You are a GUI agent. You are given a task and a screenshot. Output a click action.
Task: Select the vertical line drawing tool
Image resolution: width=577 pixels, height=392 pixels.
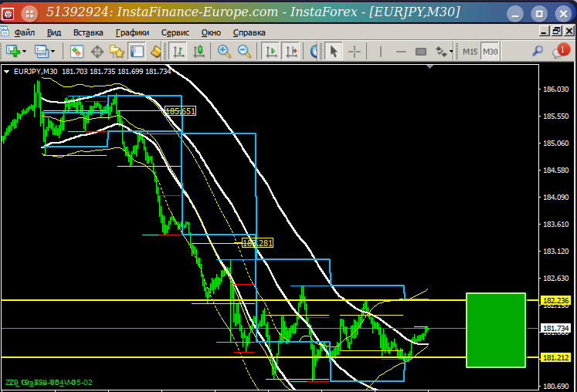381,51
